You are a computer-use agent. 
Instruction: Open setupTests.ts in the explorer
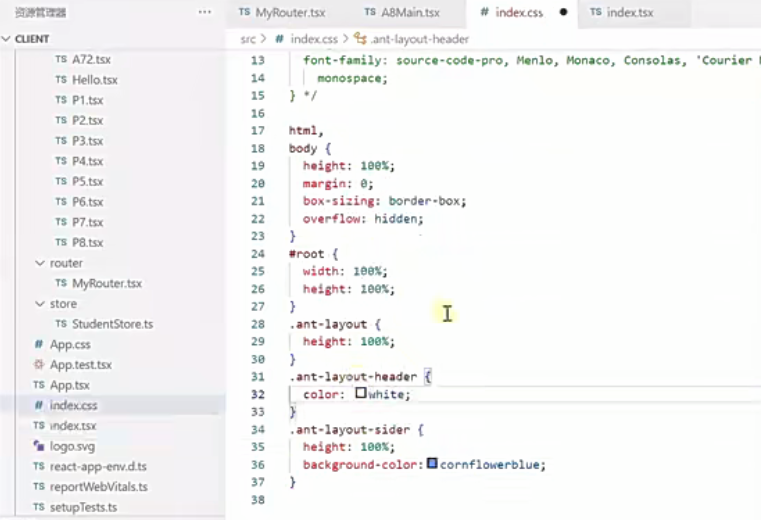click(x=83, y=507)
